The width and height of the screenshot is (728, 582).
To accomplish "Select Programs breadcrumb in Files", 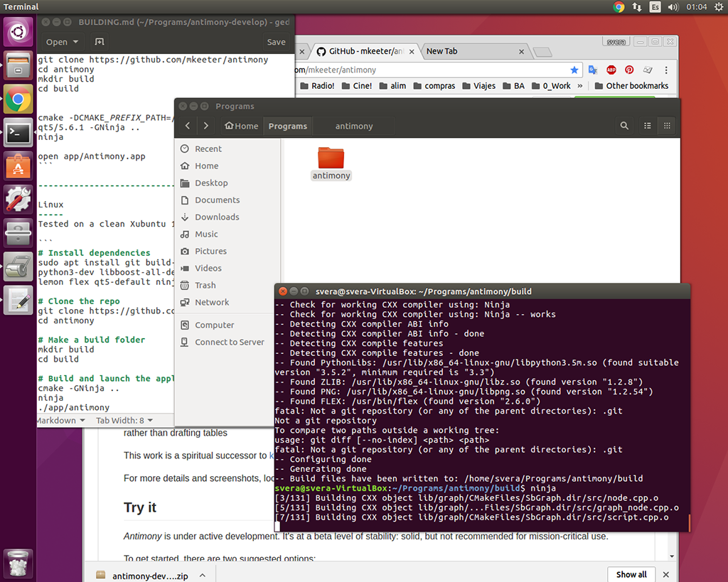I will (x=288, y=126).
